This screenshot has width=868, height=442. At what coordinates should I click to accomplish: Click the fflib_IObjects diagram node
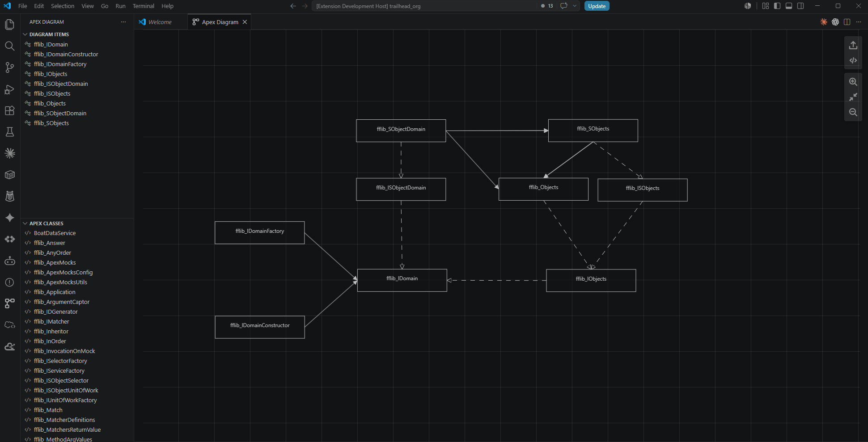[591, 280]
